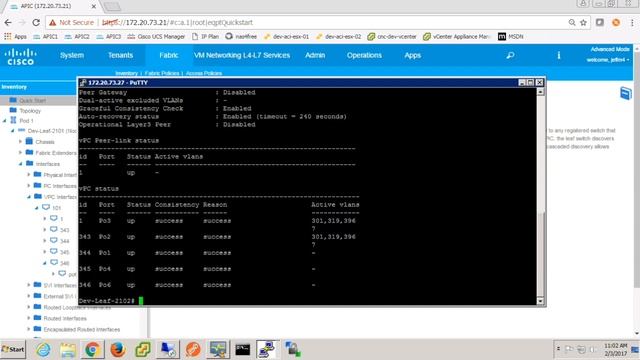Bookmark the page with the star icon

click(x=583, y=22)
